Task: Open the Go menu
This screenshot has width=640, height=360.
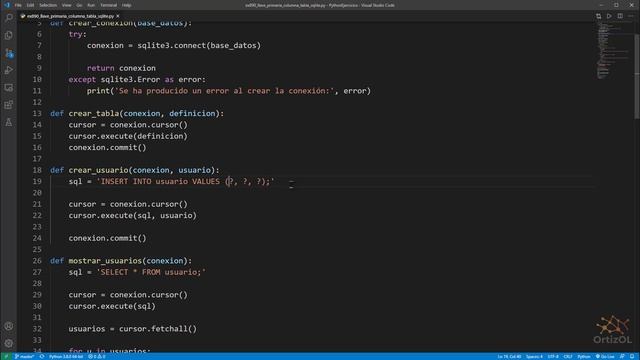Action: click(79, 5)
